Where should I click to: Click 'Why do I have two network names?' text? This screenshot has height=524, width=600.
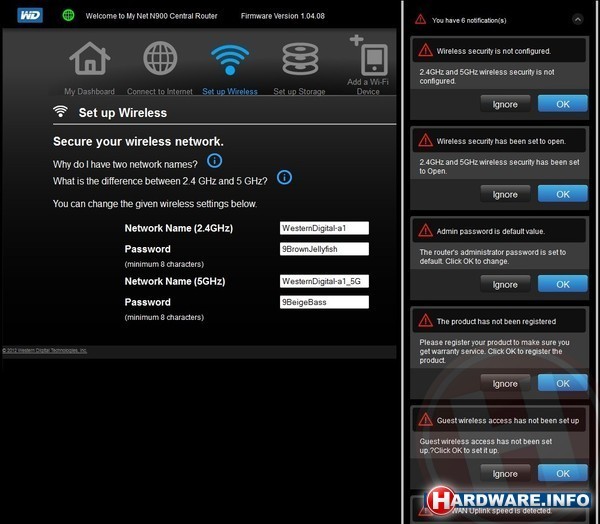pos(125,164)
